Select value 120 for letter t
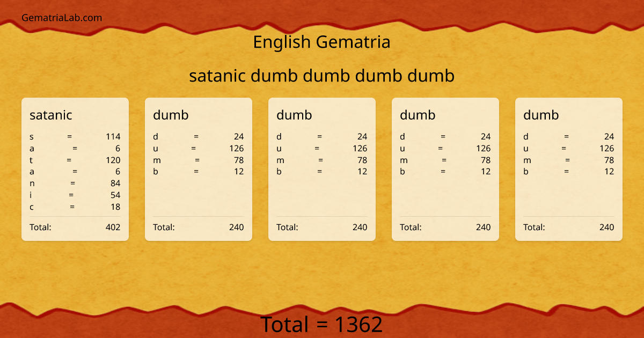This screenshot has width=644, height=338. click(113, 160)
